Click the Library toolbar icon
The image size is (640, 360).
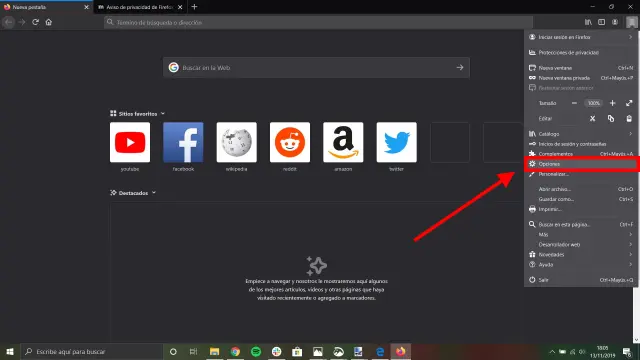588,22
